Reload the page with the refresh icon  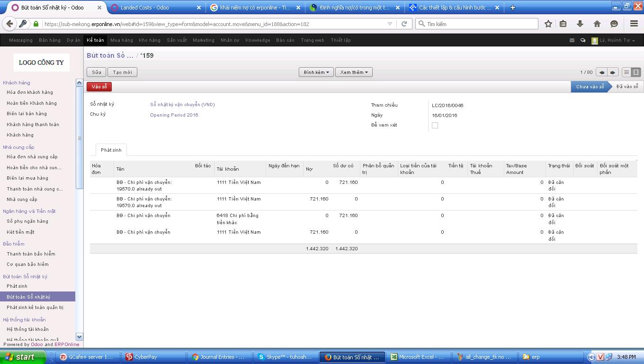(x=404, y=24)
